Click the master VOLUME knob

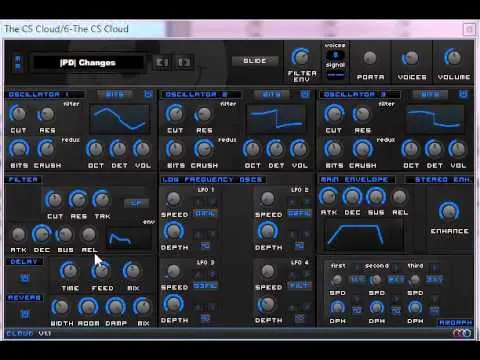[453, 57]
